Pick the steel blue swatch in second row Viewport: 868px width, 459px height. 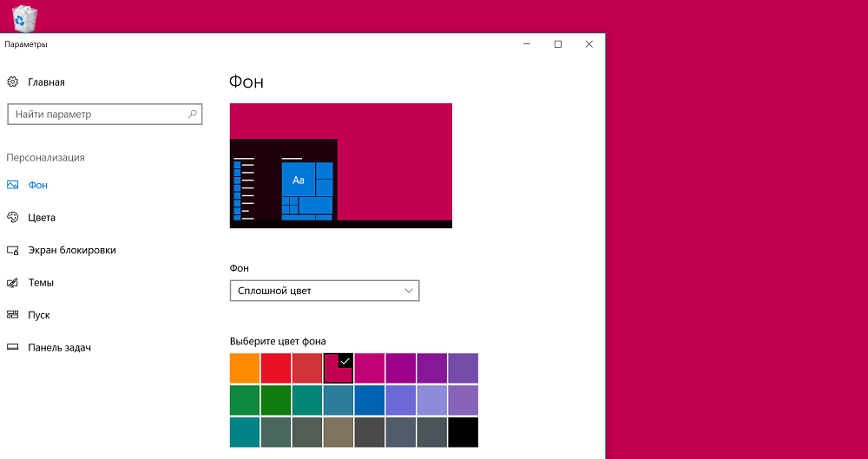click(x=339, y=400)
